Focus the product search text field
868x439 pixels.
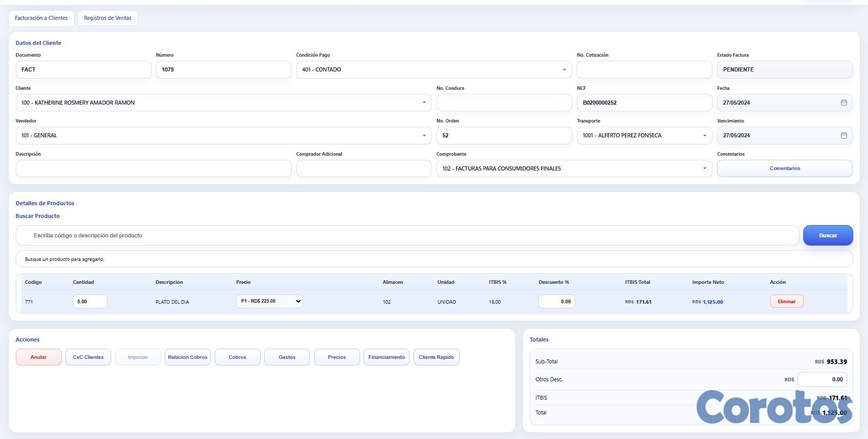408,235
